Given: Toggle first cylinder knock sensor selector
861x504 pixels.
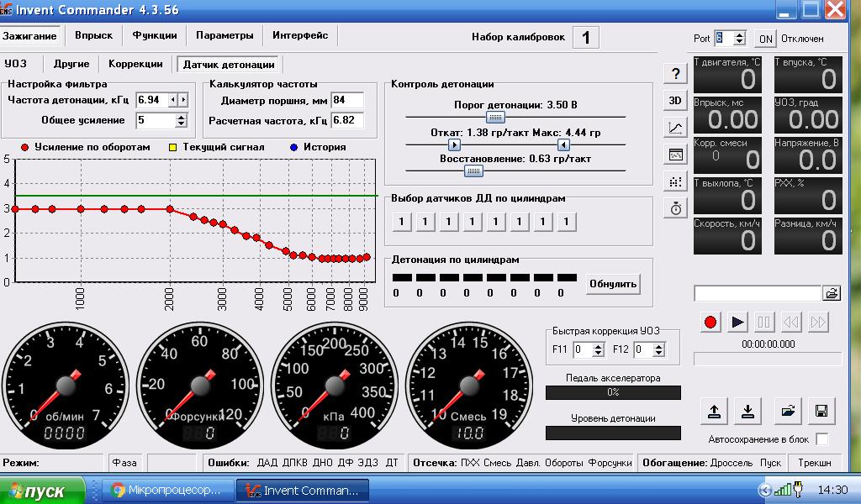Looking at the screenshot, I should (x=401, y=222).
